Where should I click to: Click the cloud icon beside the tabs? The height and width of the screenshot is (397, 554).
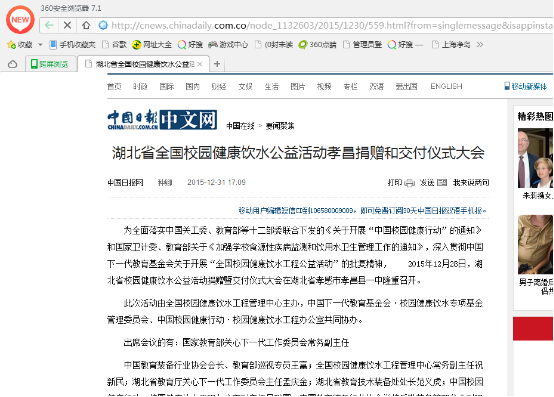pos(12,64)
